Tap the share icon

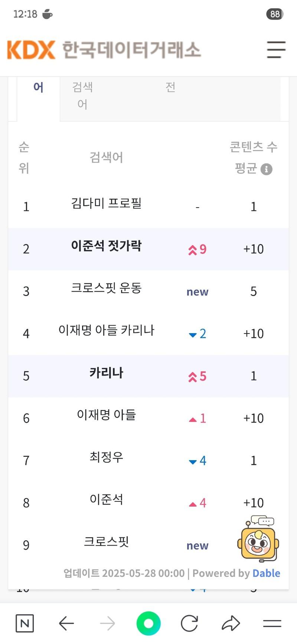231,623
